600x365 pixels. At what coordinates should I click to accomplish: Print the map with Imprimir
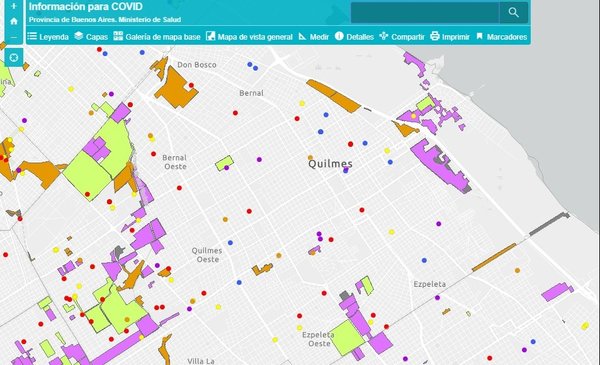450,37
